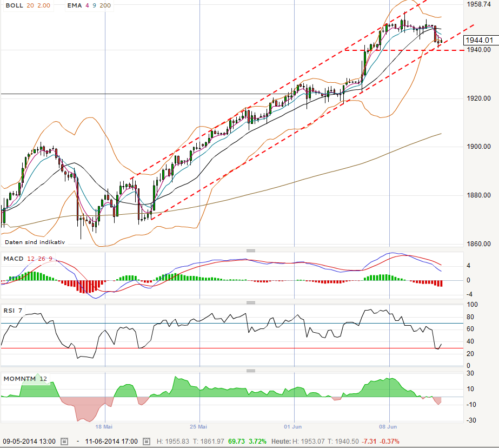The image size is (499, 448).
Task: Click the period high H: 1955.83
Action: pos(173,442)
